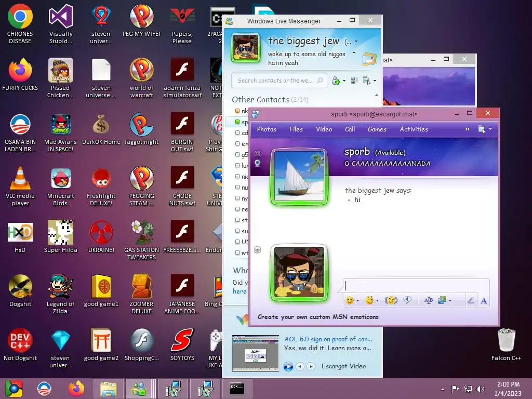Start a Video call from chat toolbar

(324, 129)
